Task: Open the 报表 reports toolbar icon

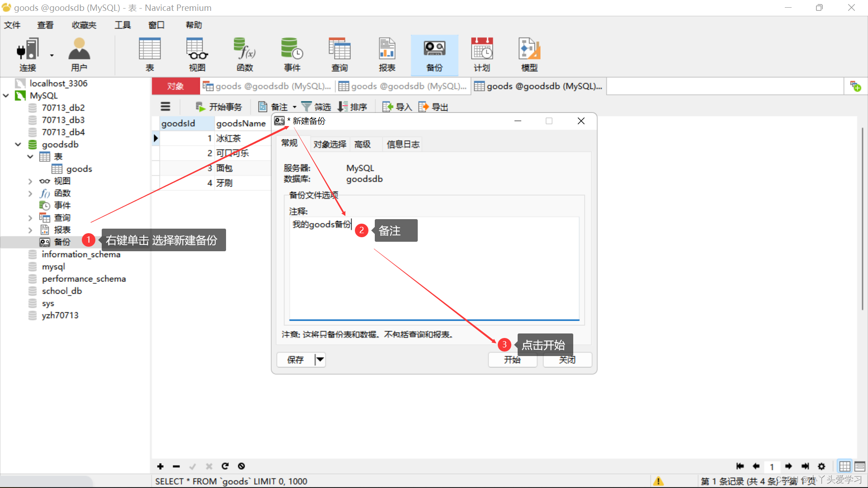Action: tap(387, 55)
